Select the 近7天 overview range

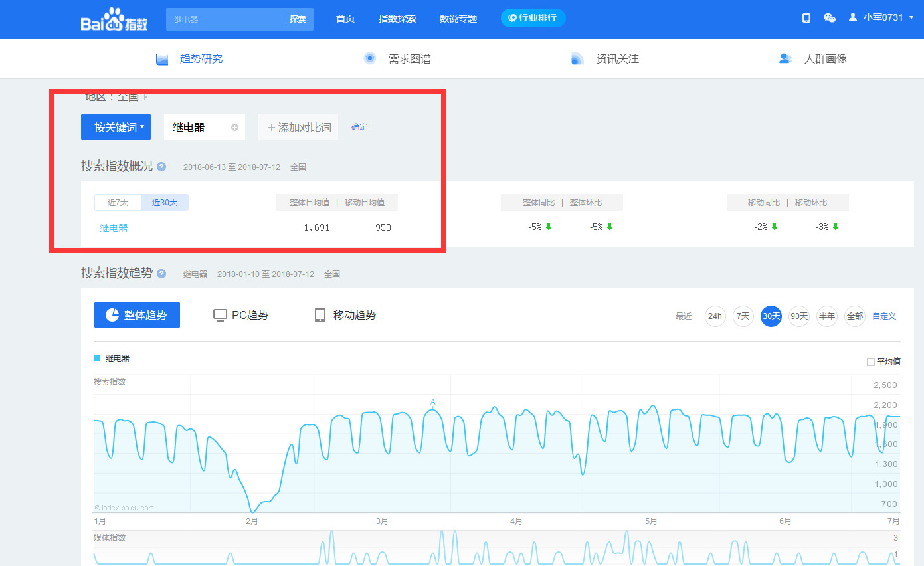click(118, 202)
